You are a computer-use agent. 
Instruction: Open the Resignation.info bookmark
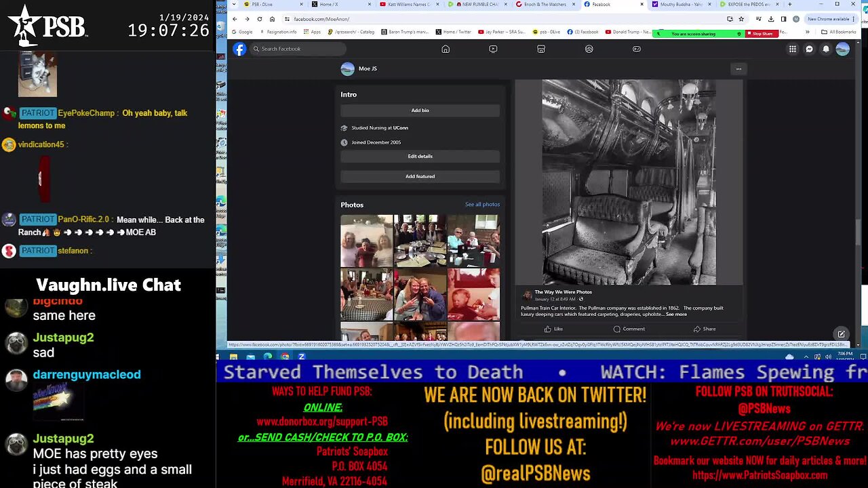tap(277, 32)
